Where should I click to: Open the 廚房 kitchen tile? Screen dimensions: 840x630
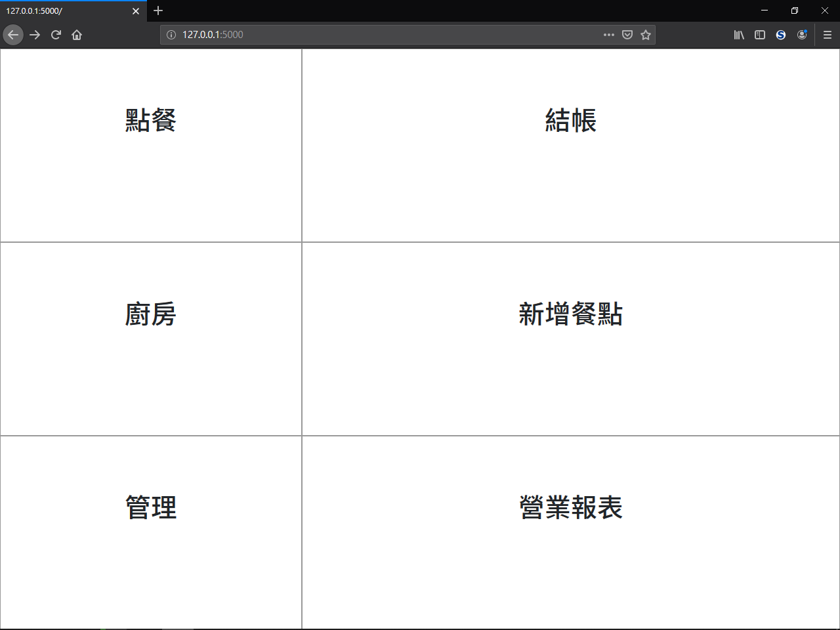151,339
